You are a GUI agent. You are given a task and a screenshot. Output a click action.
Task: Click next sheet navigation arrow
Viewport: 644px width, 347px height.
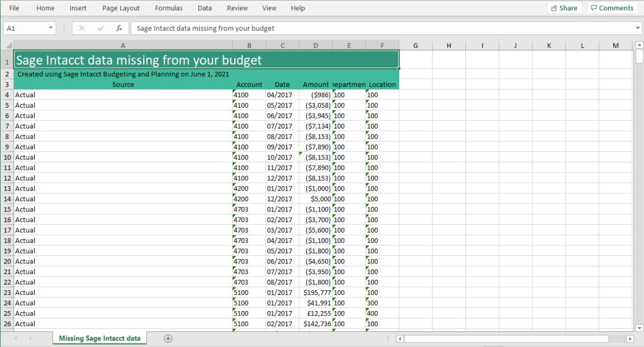point(30,338)
